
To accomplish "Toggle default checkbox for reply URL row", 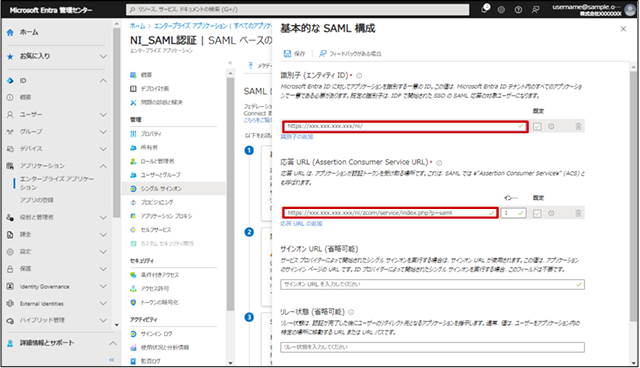I will pos(537,213).
